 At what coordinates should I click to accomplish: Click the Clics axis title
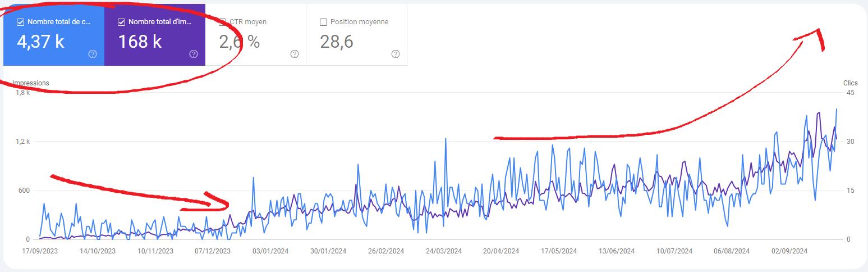click(x=850, y=83)
